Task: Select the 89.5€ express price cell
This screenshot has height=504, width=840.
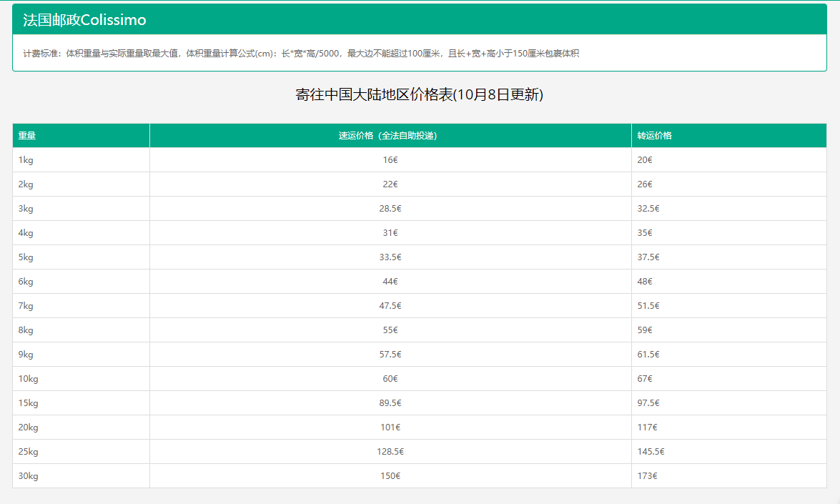Action: tap(390, 402)
